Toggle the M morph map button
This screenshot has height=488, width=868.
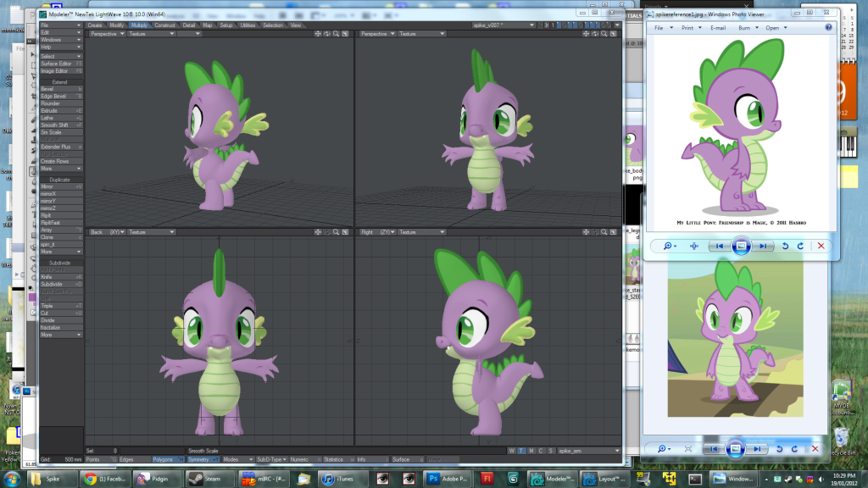pyautogui.click(x=531, y=451)
